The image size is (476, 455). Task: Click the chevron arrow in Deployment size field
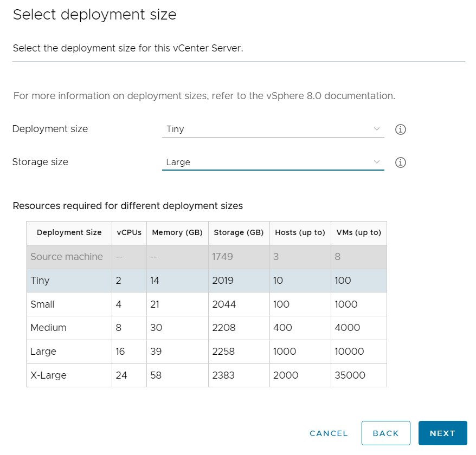coord(377,129)
